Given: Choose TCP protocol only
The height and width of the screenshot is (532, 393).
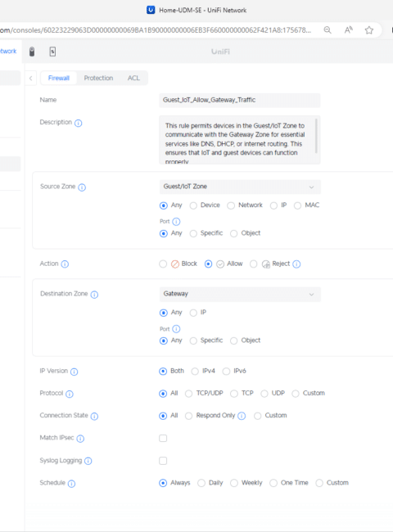Looking at the screenshot, I should (234, 394).
